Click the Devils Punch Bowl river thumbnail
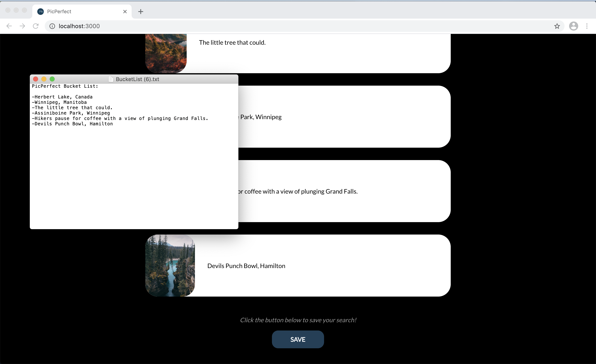Screen dimensions: 596x364 point(170,265)
